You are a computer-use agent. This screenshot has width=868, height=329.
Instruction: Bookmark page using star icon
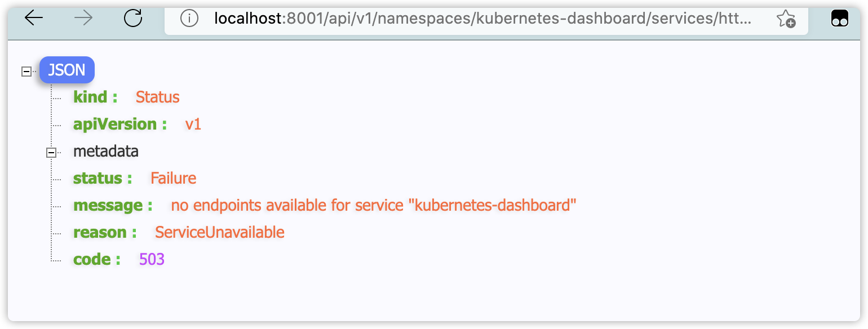click(785, 19)
